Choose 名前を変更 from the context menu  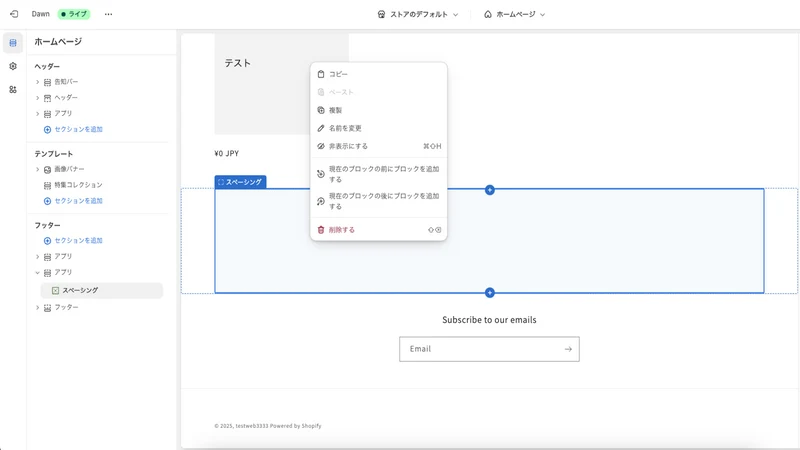[379, 128]
